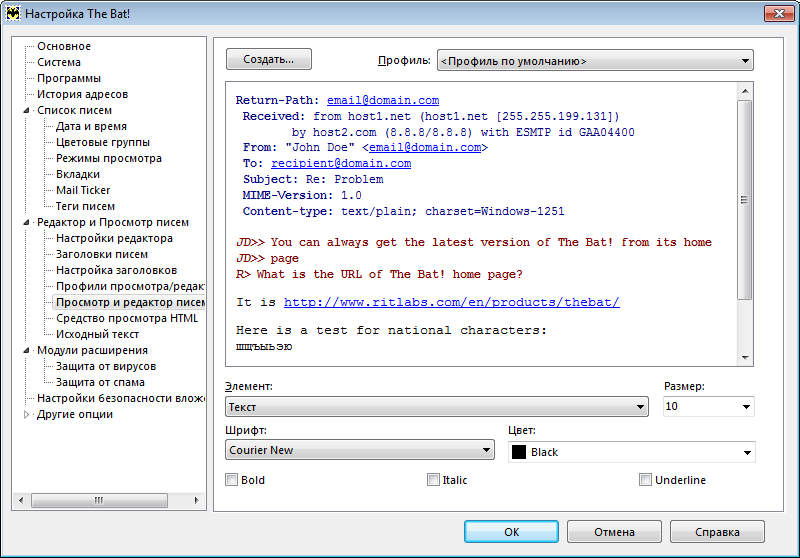Click the ritlabs.com URL link in preview

[x=452, y=302]
